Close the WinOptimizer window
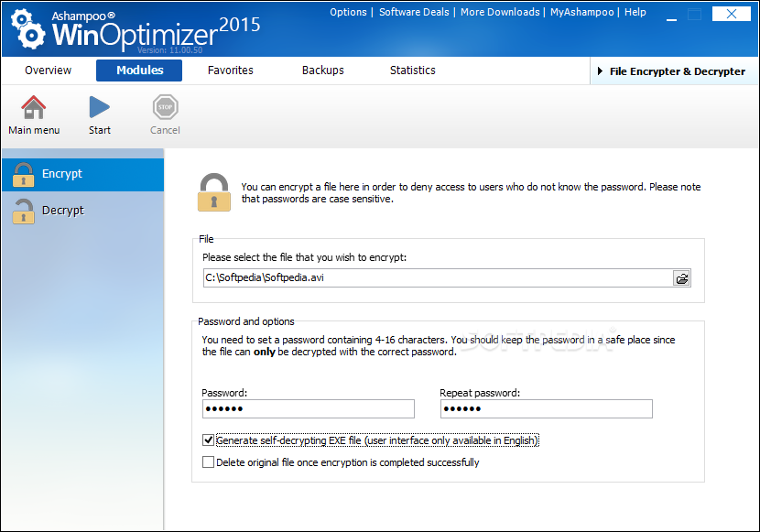The image size is (760, 532). point(731,14)
